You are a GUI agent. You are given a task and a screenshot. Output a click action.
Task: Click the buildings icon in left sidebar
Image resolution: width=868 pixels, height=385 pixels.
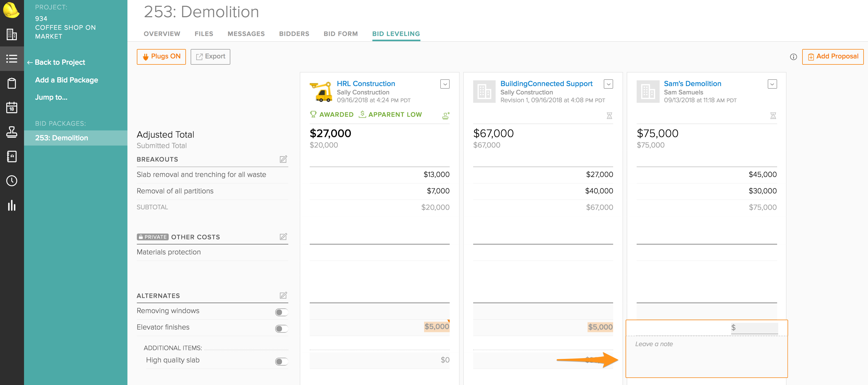[12, 34]
